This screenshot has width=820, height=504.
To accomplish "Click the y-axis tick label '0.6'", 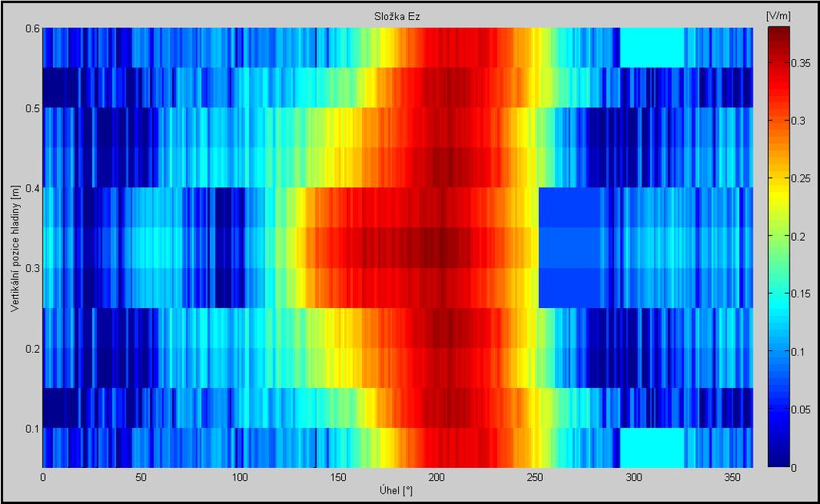I will coord(32,28).
